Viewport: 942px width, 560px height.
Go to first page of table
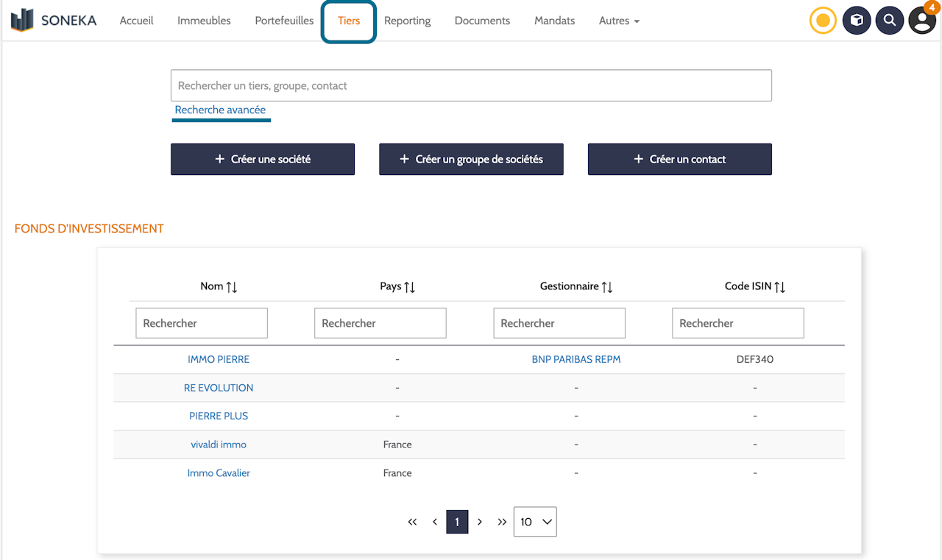click(x=412, y=522)
